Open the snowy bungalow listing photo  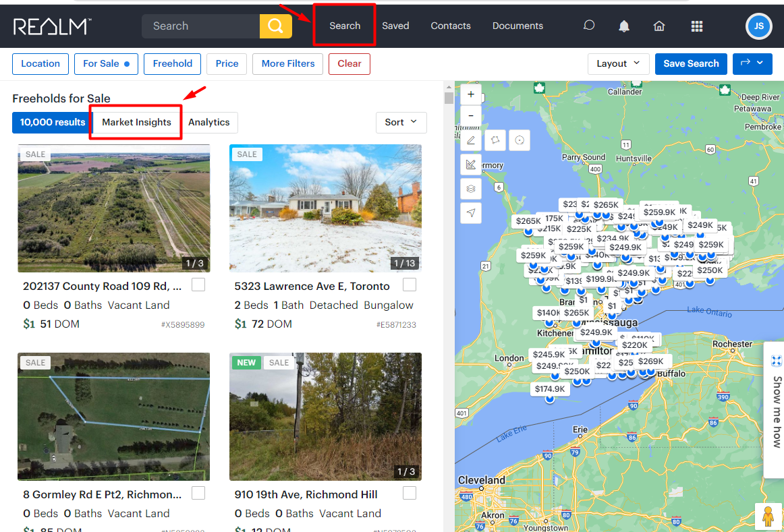click(325, 208)
